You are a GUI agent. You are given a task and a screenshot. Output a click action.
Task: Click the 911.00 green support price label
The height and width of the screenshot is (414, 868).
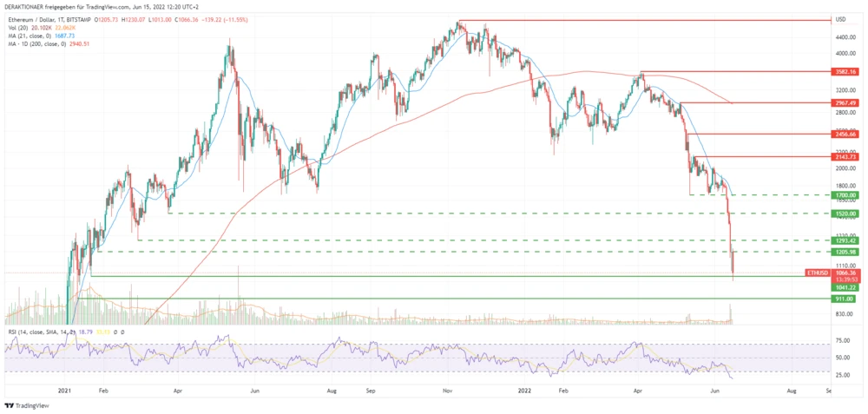[845, 298]
